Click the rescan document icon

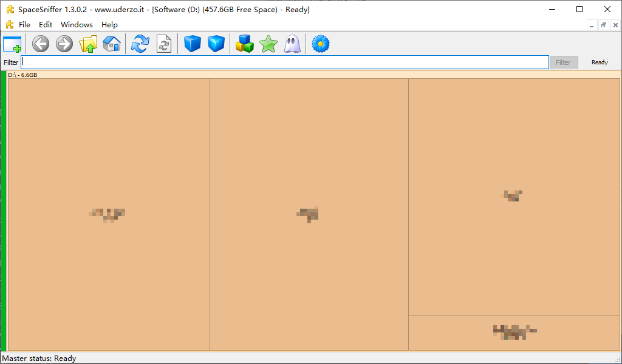point(164,44)
